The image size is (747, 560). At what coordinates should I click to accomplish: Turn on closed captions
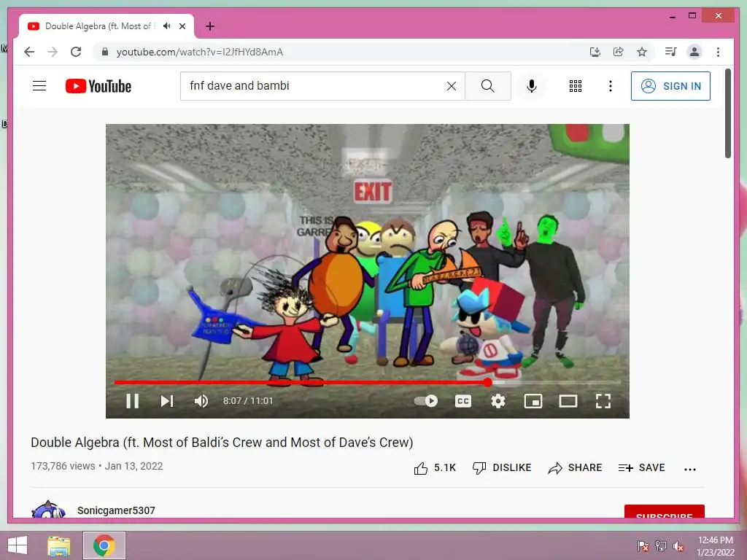click(x=463, y=401)
